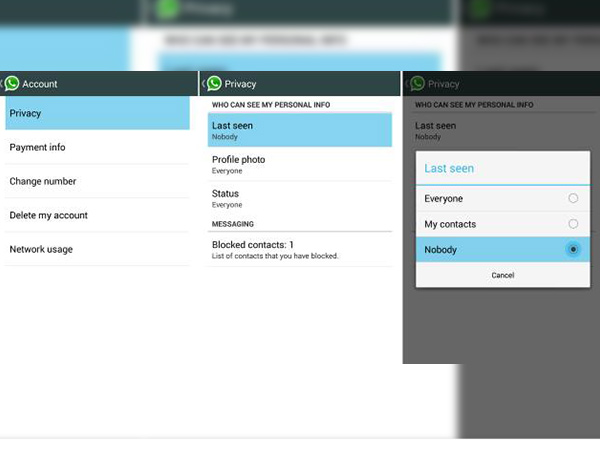Open the Last seen privacy setting
The image size is (600, 450).
(x=300, y=130)
